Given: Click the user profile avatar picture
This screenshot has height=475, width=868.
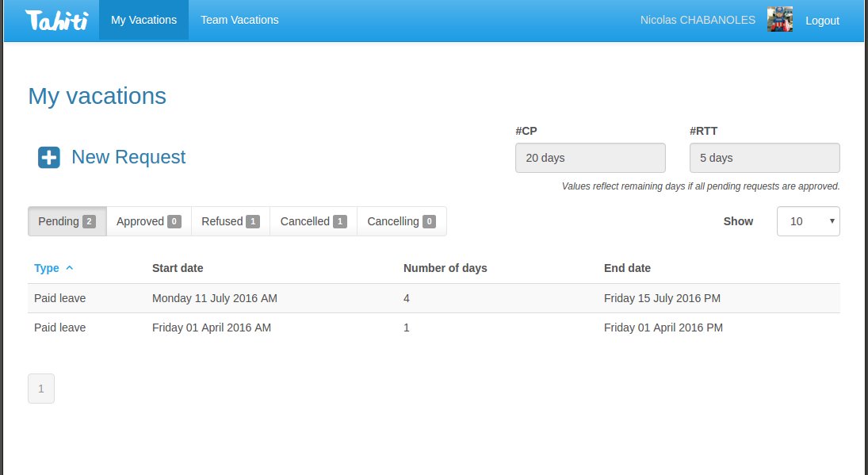Looking at the screenshot, I should tap(779, 20).
